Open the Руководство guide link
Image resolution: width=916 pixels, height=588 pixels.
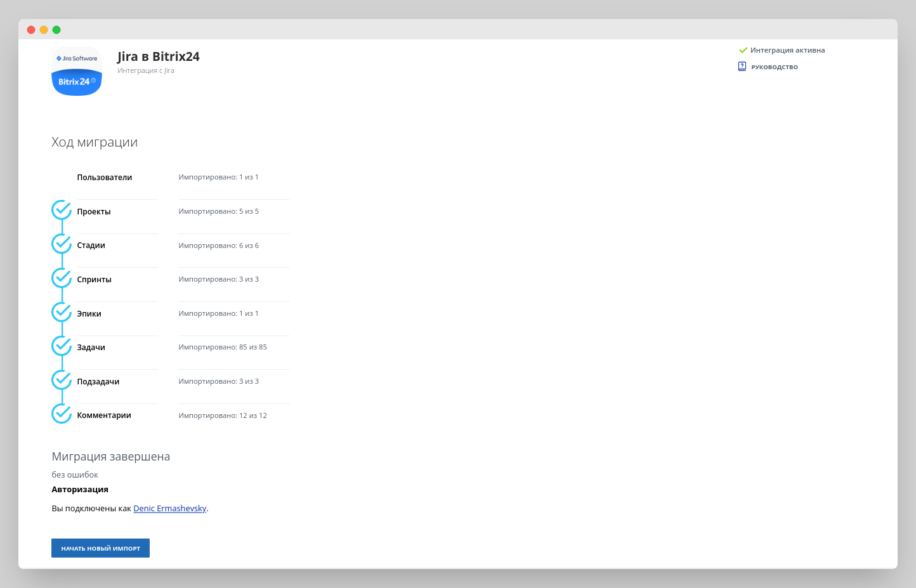click(x=775, y=67)
